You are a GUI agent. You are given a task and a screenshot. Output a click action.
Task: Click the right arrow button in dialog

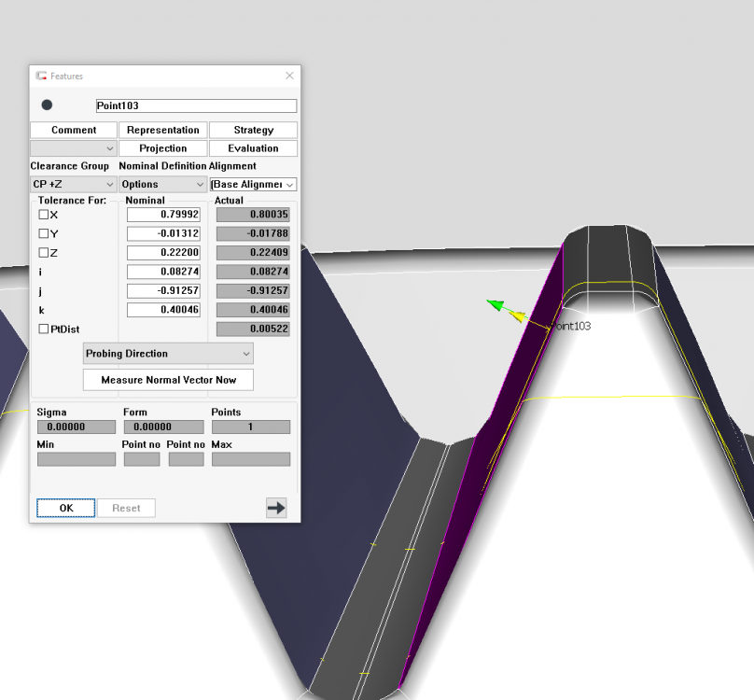pos(276,508)
